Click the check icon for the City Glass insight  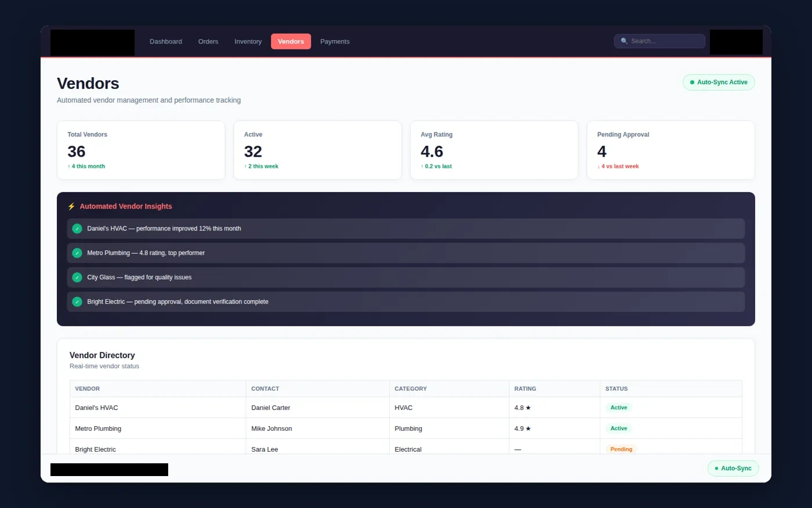coord(77,278)
